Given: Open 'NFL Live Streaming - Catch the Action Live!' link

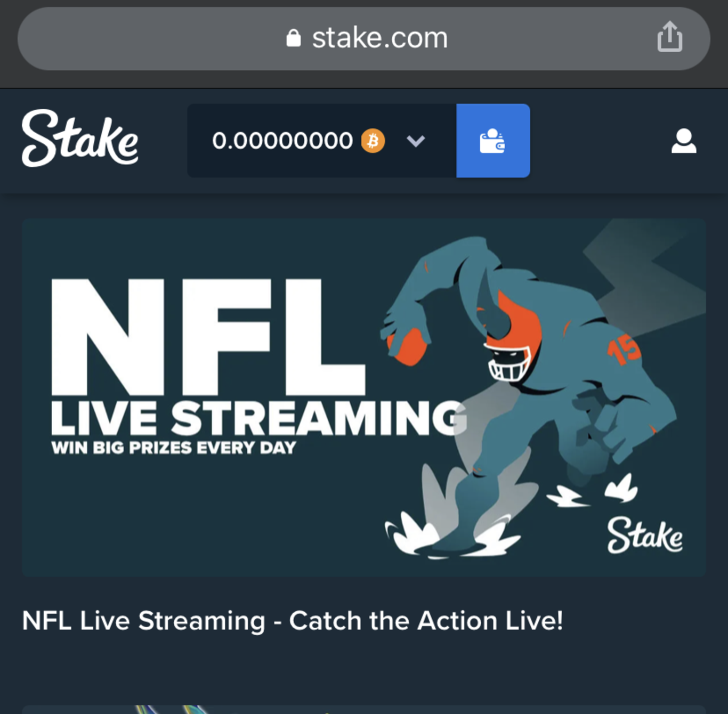Looking at the screenshot, I should tap(292, 621).
